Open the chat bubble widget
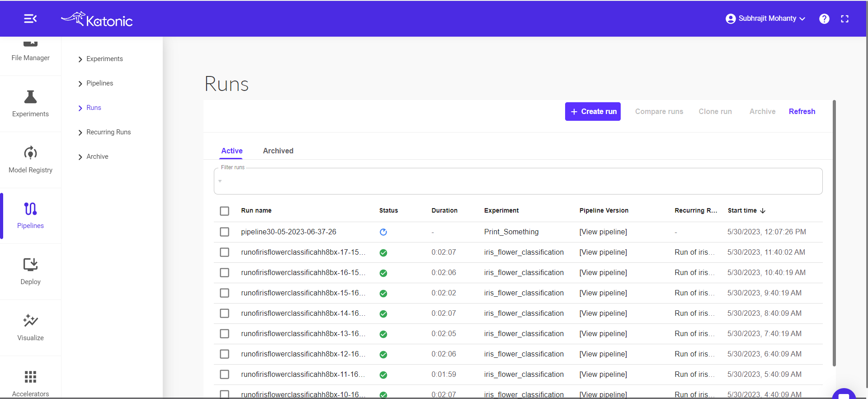Image resolution: width=868 pixels, height=399 pixels. tap(844, 394)
